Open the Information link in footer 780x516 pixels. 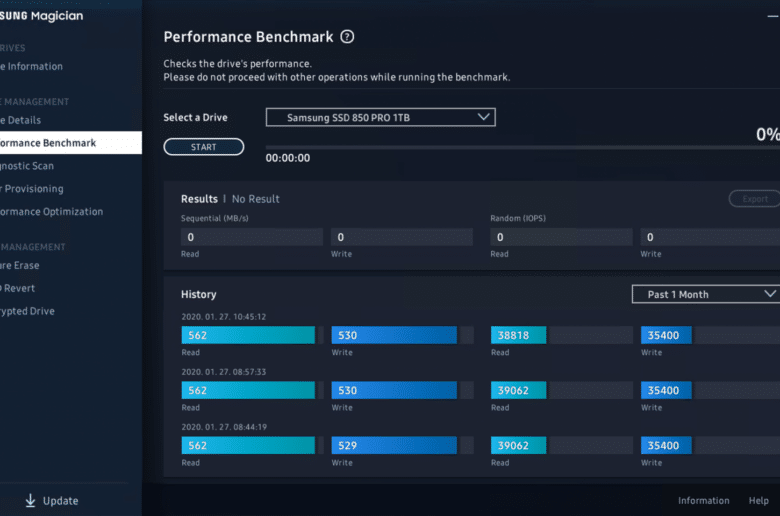703,501
